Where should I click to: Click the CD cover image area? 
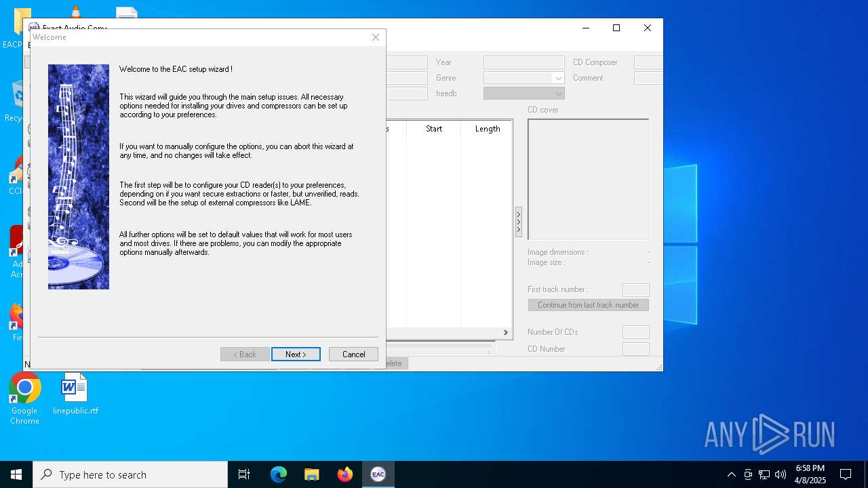588,179
